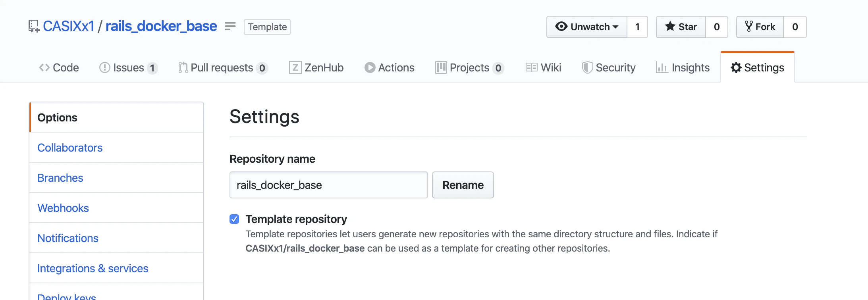Uncheck the Template repository checkbox
The height and width of the screenshot is (300, 868).
pos(234,219)
